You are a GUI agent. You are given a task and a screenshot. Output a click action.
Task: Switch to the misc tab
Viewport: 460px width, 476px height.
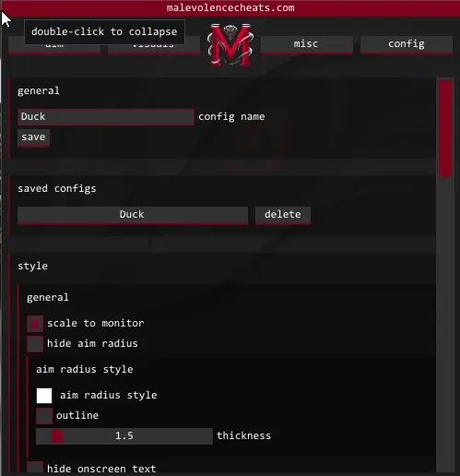(306, 44)
